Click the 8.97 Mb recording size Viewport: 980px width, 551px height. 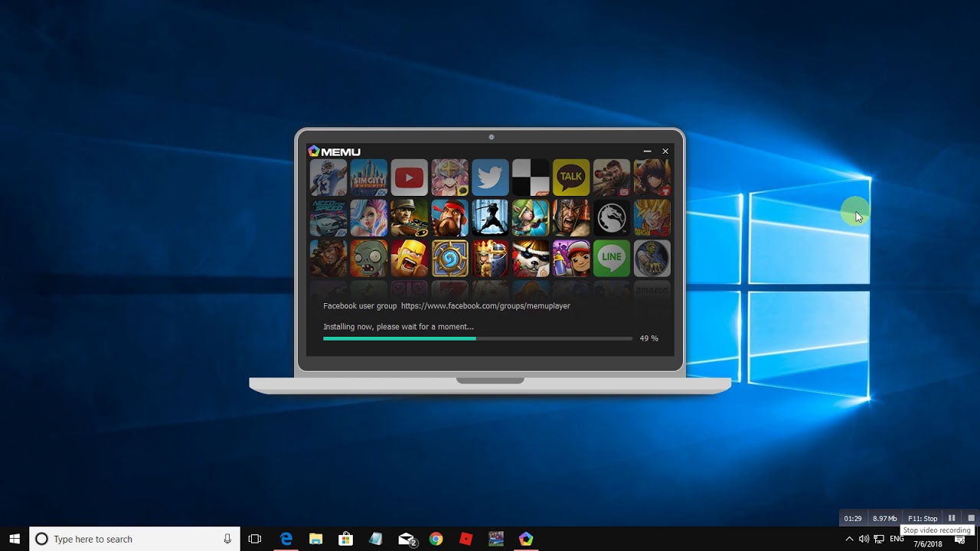(885, 518)
